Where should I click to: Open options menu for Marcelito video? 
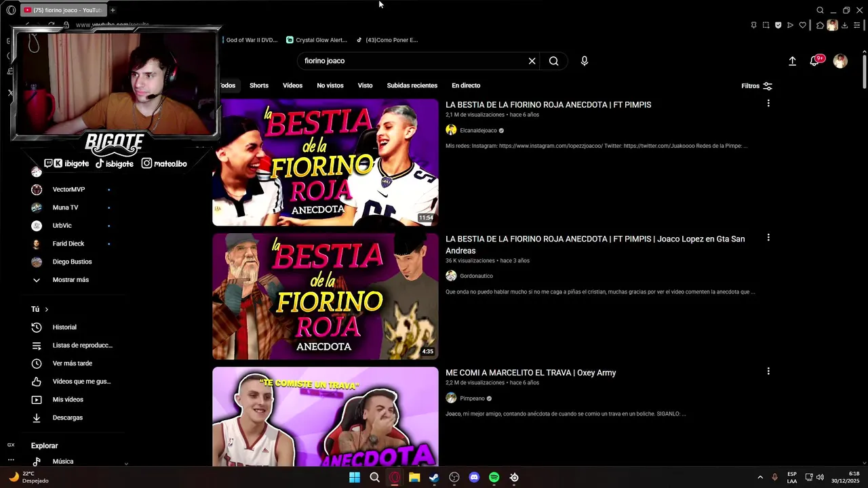click(768, 371)
